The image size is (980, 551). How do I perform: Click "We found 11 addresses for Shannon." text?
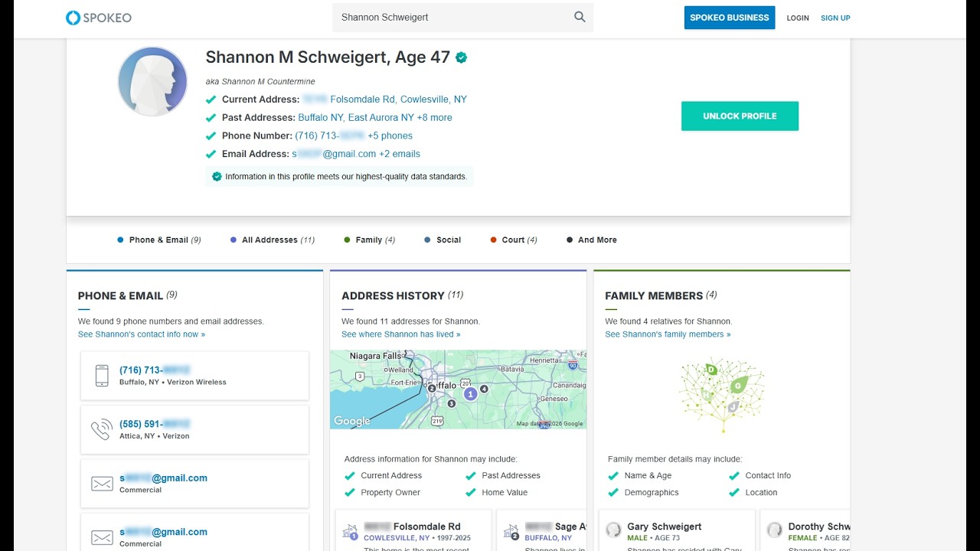click(x=411, y=321)
